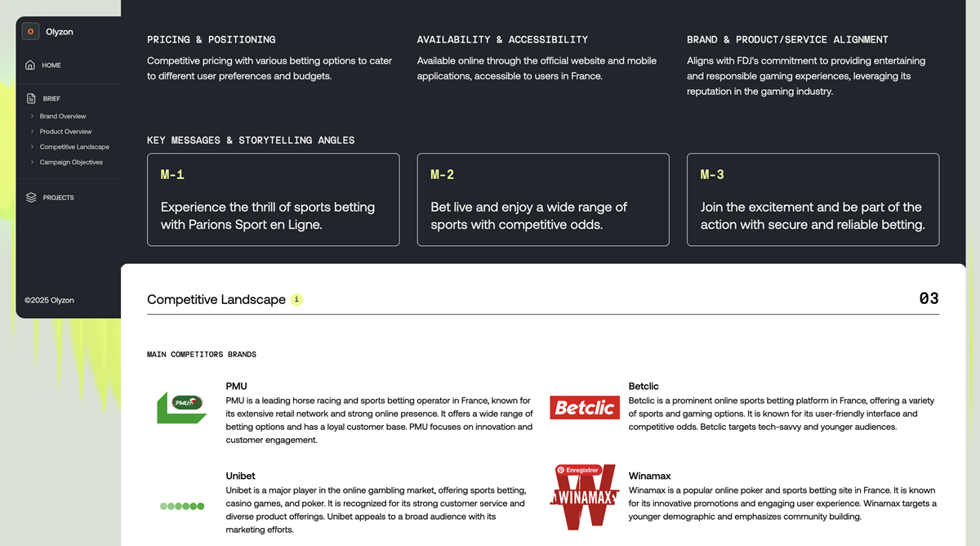The image size is (980, 546).
Task: Expand the Product Overview chevron
Action: pyautogui.click(x=33, y=132)
